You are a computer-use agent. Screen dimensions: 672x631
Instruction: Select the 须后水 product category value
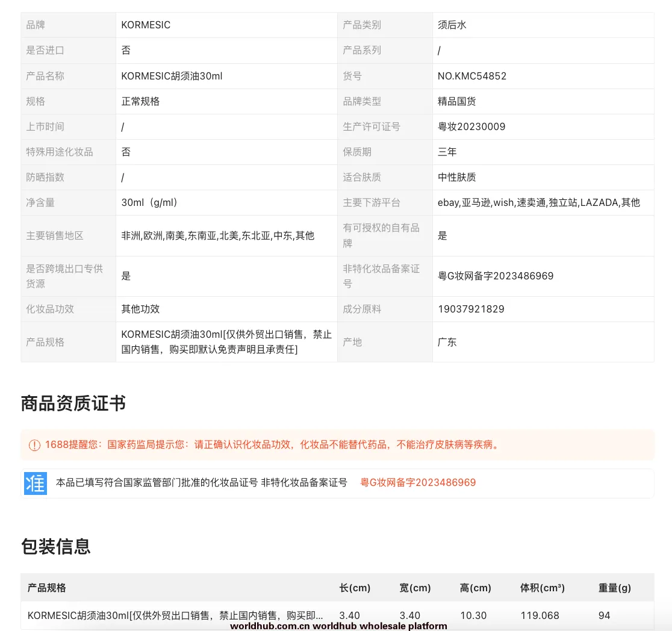click(452, 25)
